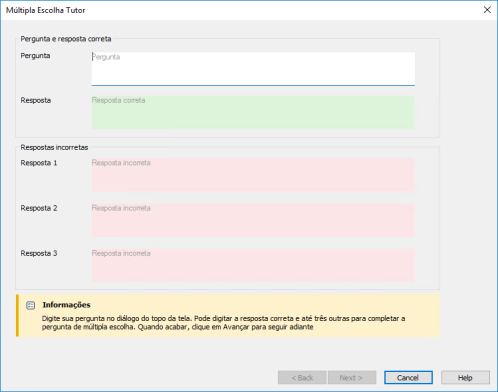The image size is (498, 392).
Task: Click the 'Resposta 2' label
Action: coord(39,208)
